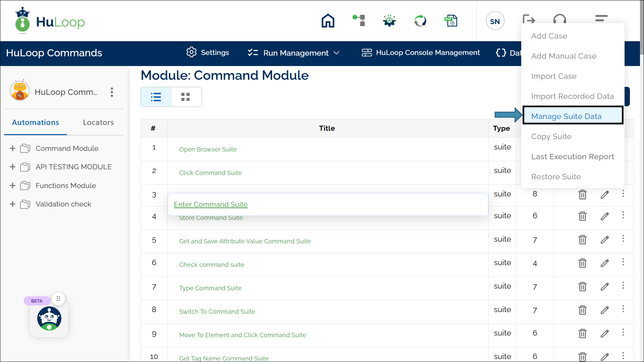Image resolution: width=644 pixels, height=362 pixels.
Task: Delete the Store Command Suite row
Action: (582, 216)
